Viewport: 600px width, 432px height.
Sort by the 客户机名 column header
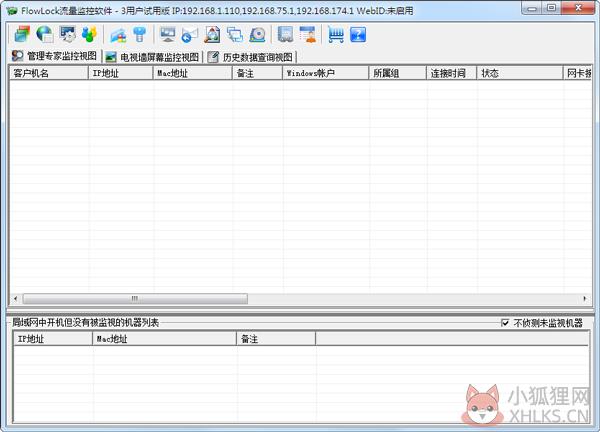tap(49, 73)
